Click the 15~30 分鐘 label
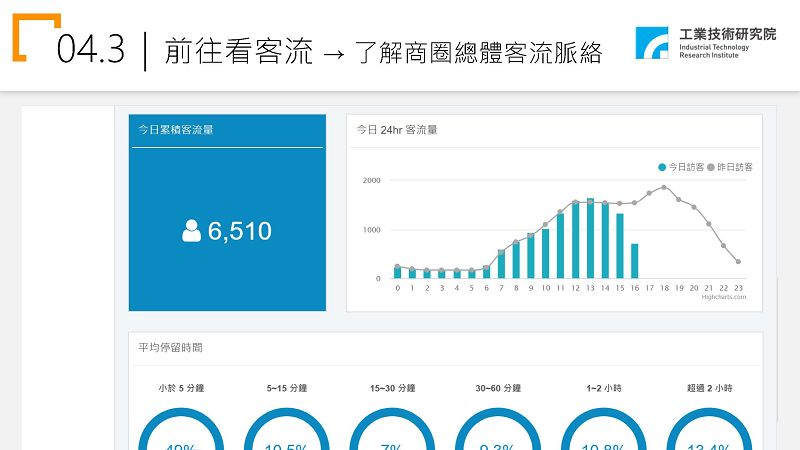 (392, 388)
